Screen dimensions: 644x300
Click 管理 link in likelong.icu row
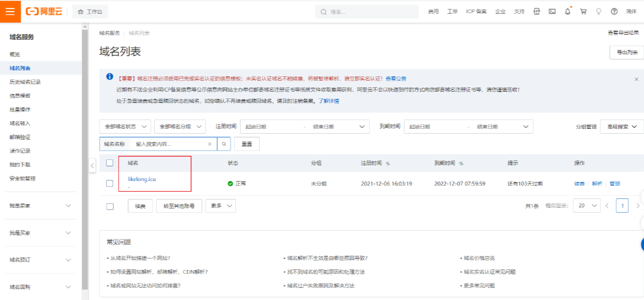(x=614, y=184)
